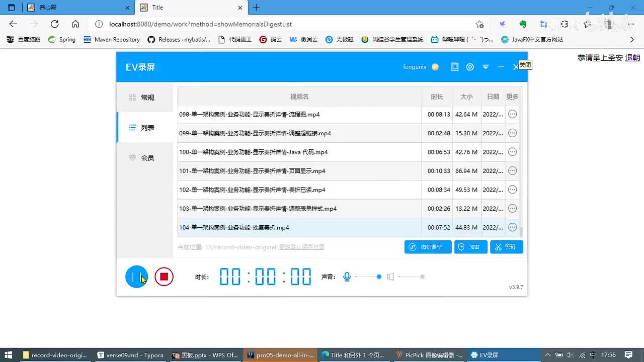This screenshot has height=362, width=644.
Task: Click the 大小 column header
Action: point(466,97)
